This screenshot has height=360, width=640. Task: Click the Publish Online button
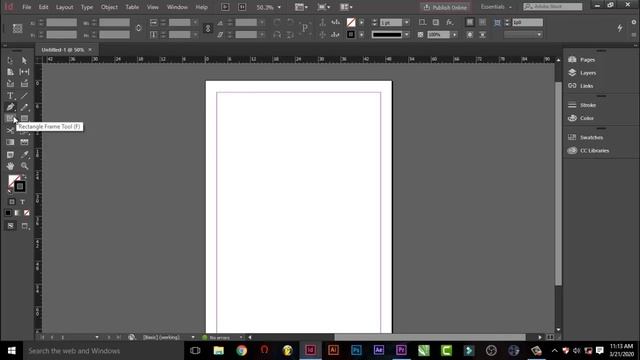445,7
